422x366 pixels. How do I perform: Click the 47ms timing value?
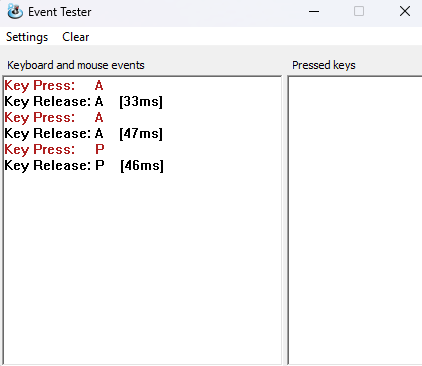(x=141, y=134)
